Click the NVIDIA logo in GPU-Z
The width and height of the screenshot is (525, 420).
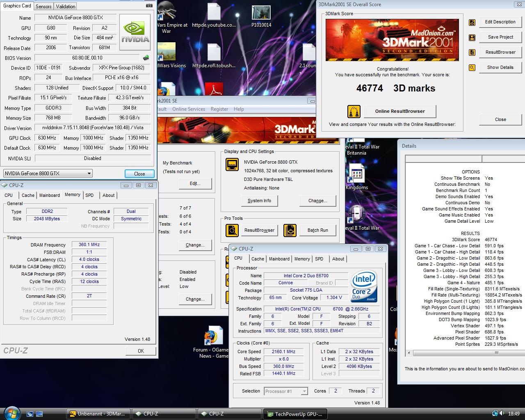pos(135,32)
